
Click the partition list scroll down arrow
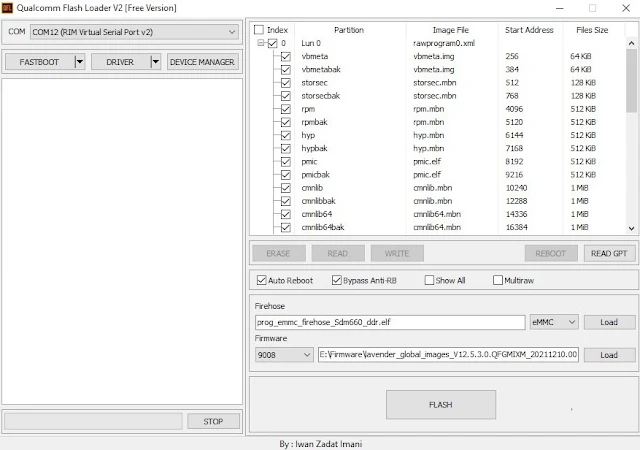(631, 228)
